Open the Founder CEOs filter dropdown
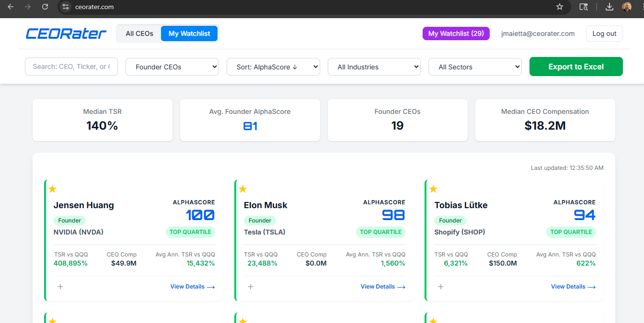This screenshot has height=323, width=644. [172, 67]
